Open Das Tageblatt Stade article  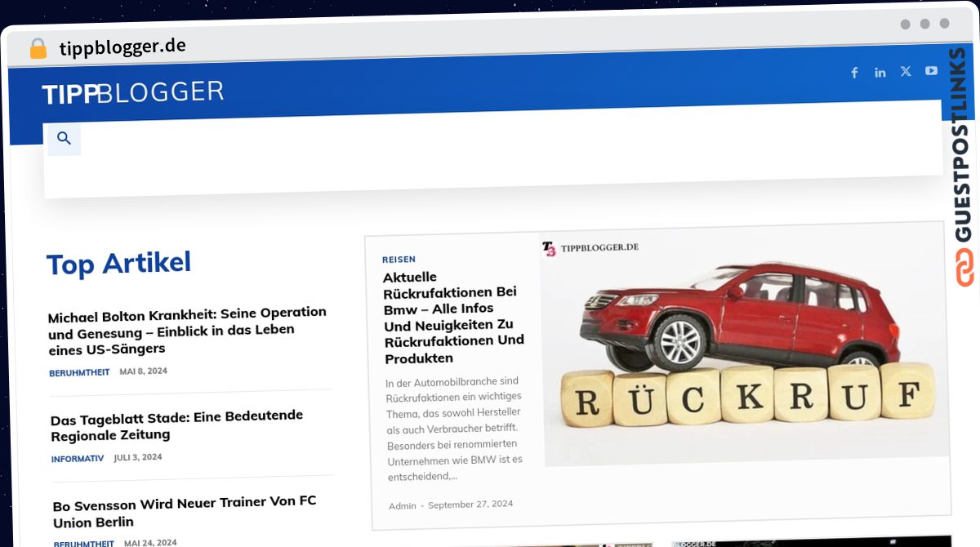tap(176, 425)
